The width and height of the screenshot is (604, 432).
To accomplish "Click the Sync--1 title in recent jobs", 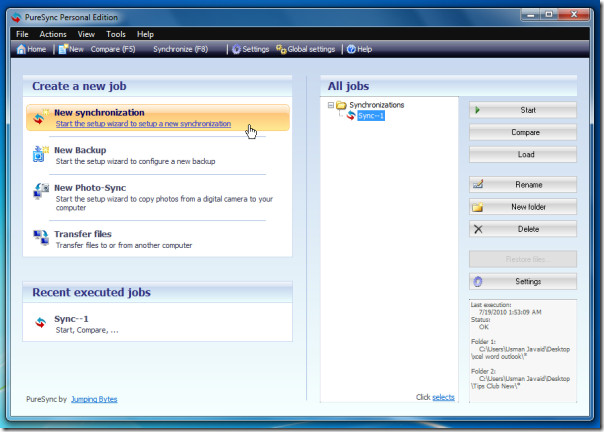I will pos(71,319).
